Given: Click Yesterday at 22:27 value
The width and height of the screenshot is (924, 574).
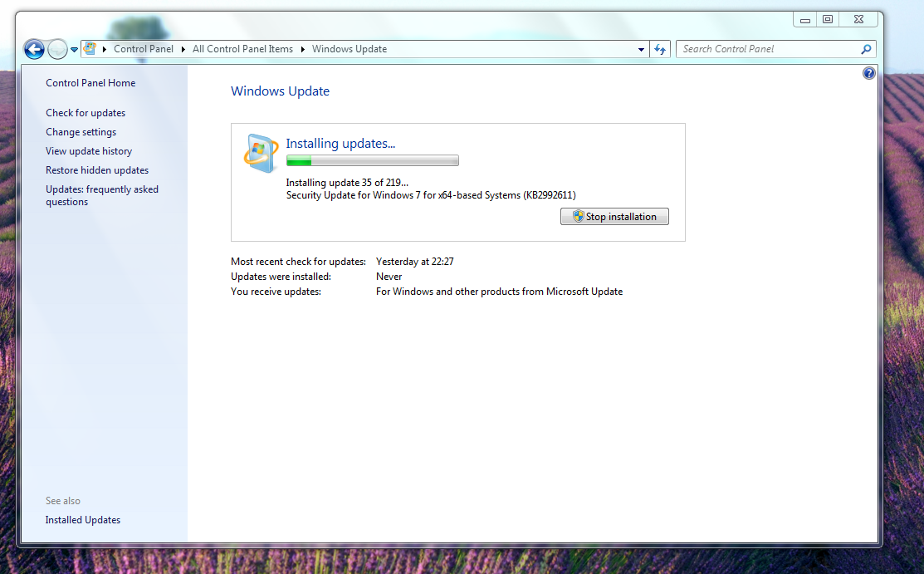Looking at the screenshot, I should (x=415, y=262).
